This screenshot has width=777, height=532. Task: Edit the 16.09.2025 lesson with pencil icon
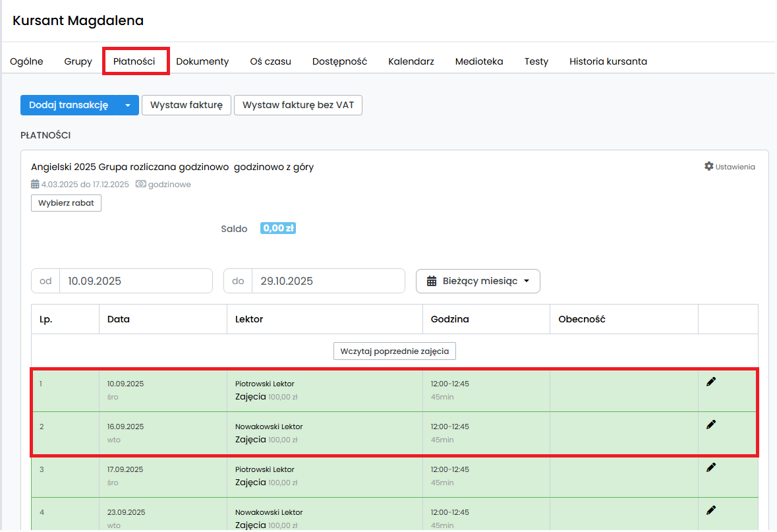pyautogui.click(x=710, y=425)
